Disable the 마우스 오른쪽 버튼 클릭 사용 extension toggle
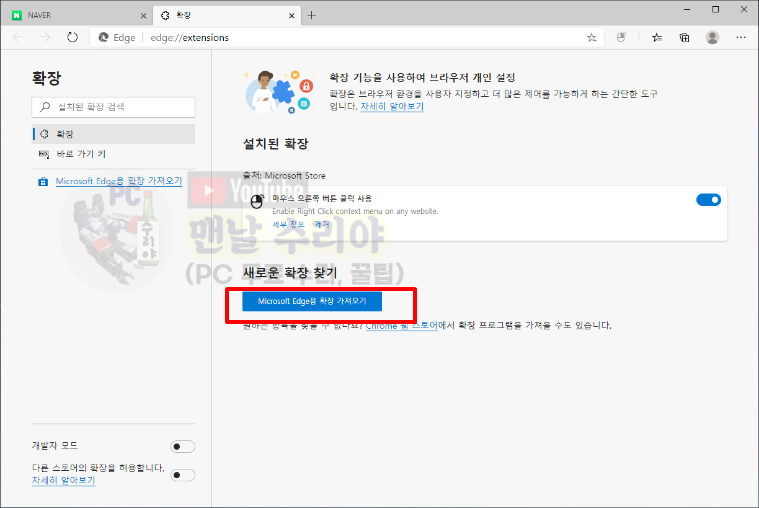Viewport: 759px width, 508px height. click(708, 200)
